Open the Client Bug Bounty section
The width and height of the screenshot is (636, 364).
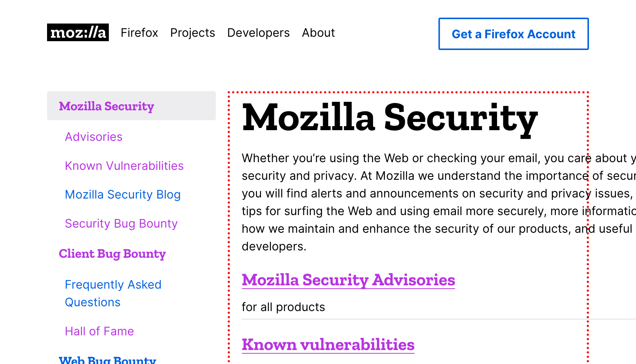[x=112, y=254]
